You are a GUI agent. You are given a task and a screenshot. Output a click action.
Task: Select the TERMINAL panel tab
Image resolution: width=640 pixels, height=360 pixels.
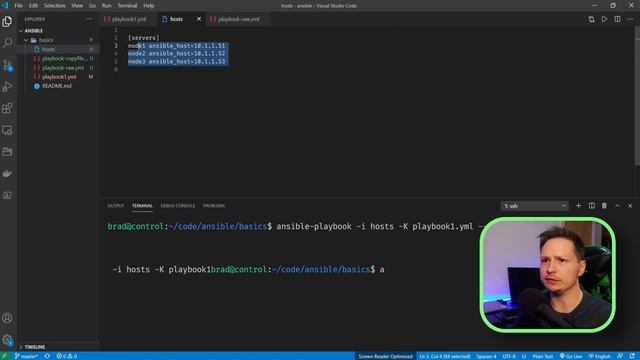coord(142,206)
